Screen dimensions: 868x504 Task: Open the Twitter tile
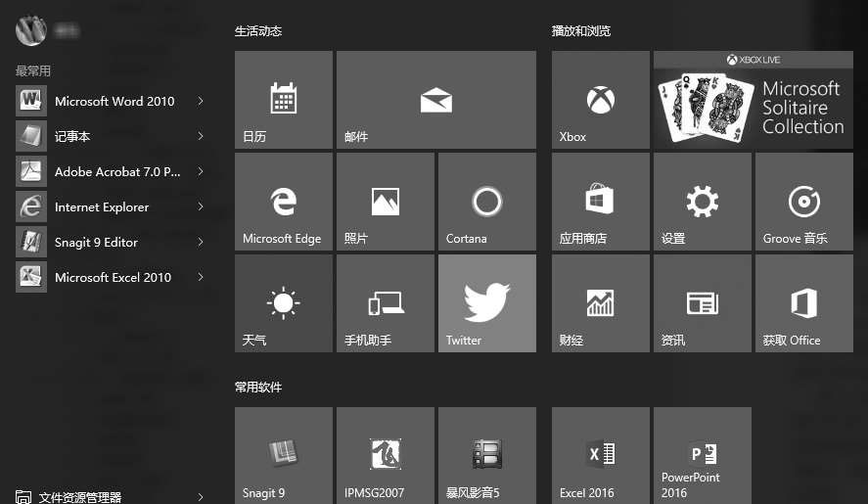tap(486, 303)
